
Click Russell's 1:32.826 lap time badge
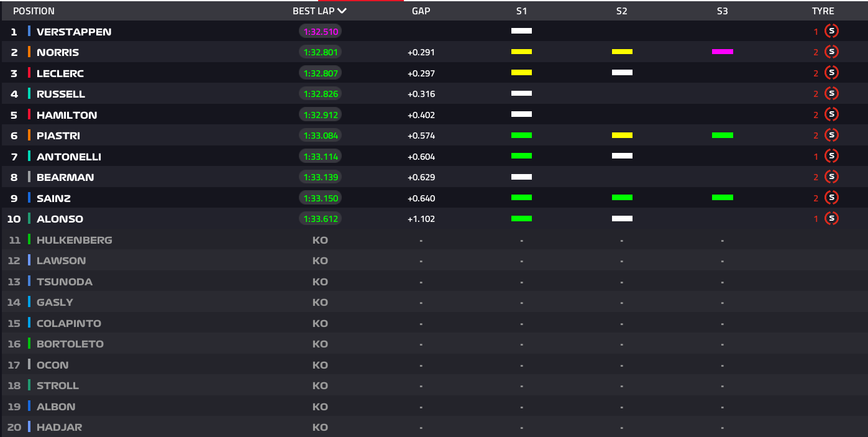pos(320,94)
